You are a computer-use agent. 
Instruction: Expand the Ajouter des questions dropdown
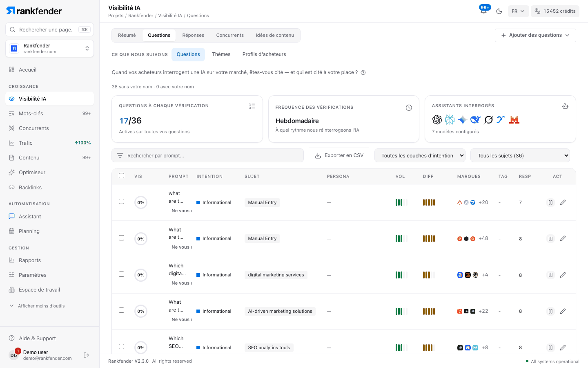point(535,35)
